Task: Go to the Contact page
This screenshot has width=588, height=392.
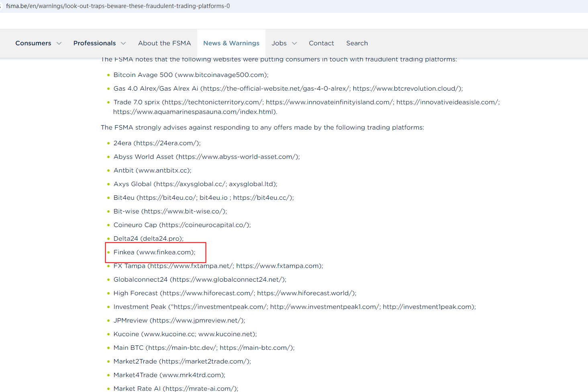Action: [x=321, y=43]
